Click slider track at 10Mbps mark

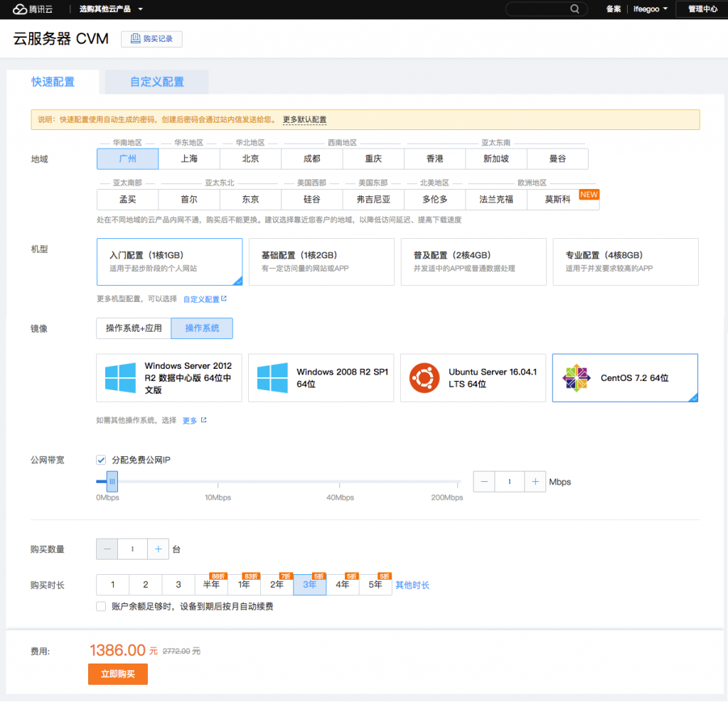pyautogui.click(x=218, y=482)
